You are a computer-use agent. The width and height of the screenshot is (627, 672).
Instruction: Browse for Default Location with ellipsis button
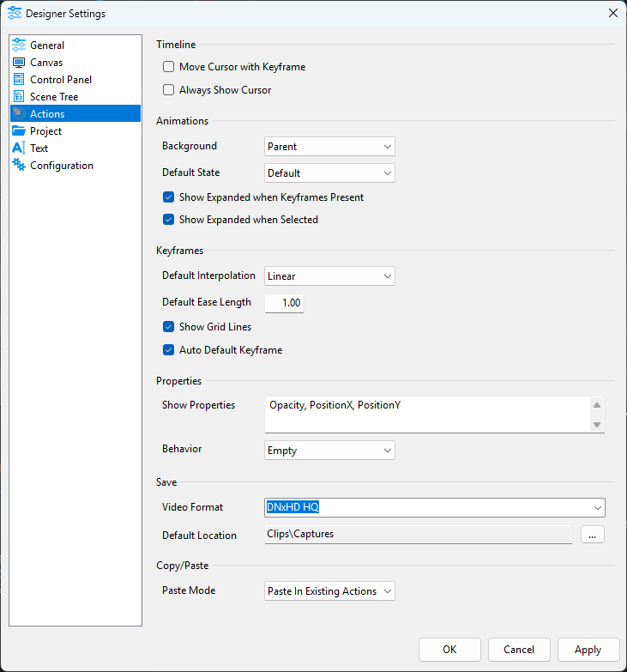(593, 535)
